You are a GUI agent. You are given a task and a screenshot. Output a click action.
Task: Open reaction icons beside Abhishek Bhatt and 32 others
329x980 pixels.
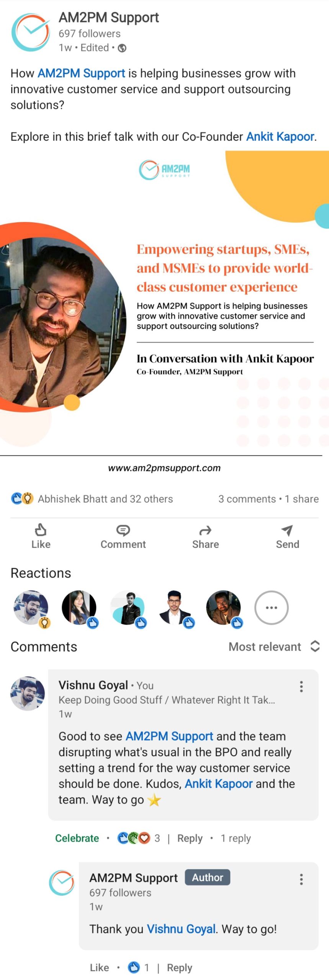(22, 498)
